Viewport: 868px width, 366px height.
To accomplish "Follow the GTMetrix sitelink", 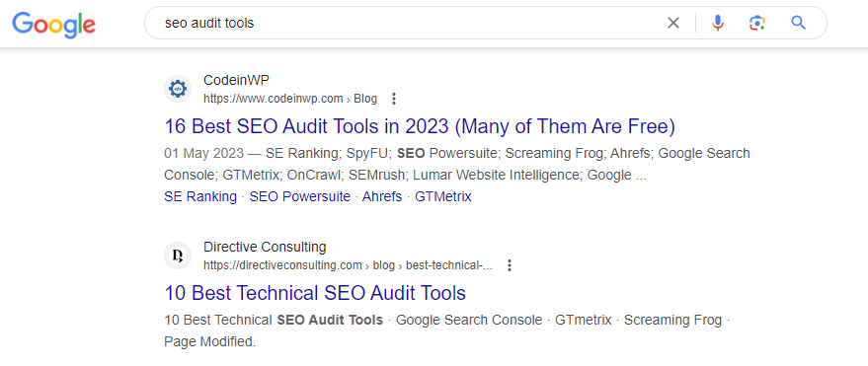I will pyautogui.click(x=442, y=197).
